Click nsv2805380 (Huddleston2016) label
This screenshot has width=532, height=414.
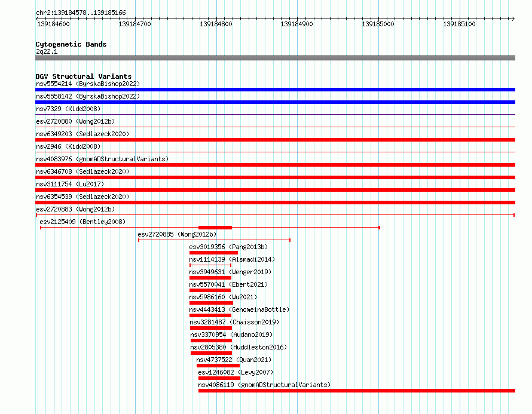point(239,347)
